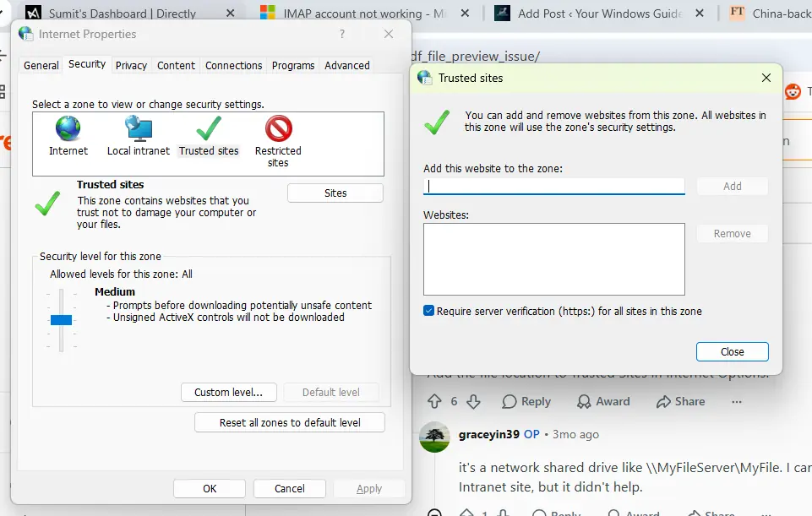Close the Trusted sites dialog with X
812x516 pixels.
(766, 78)
